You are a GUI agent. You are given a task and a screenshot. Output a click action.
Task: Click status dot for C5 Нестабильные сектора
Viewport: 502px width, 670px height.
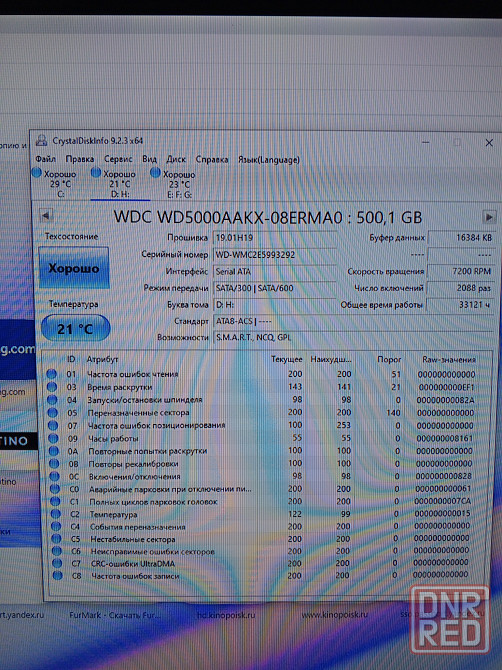tap(57, 539)
